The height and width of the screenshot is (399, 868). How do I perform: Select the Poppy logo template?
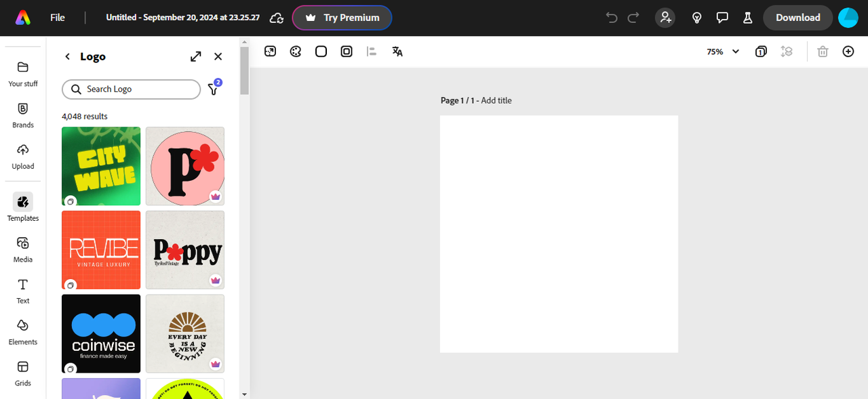pyautogui.click(x=185, y=250)
